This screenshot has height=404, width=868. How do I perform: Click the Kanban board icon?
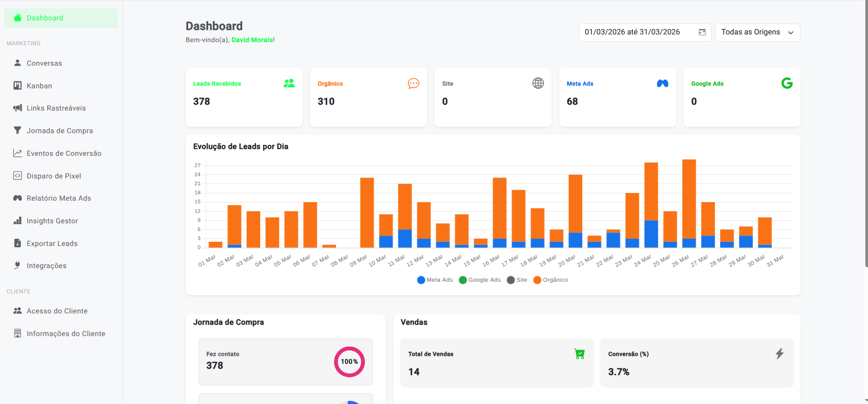point(18,86)
